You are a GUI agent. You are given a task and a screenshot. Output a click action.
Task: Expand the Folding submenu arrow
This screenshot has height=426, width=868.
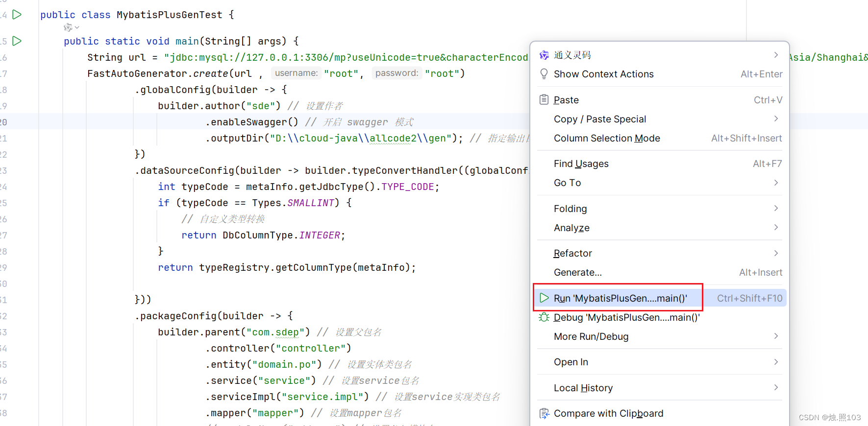(776, 208)
